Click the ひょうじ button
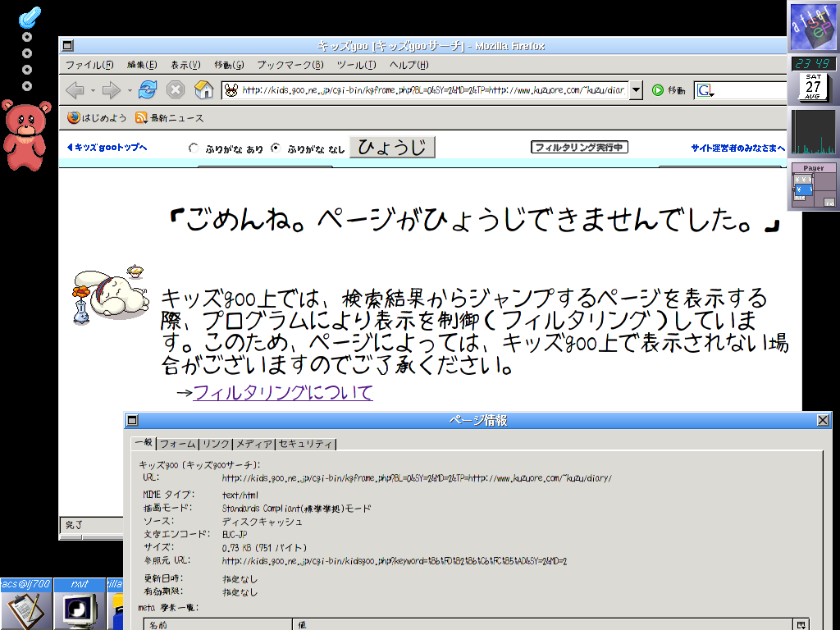Image resolution: width=840 pixels, height=630 pixels. click(x=392, y=147)
